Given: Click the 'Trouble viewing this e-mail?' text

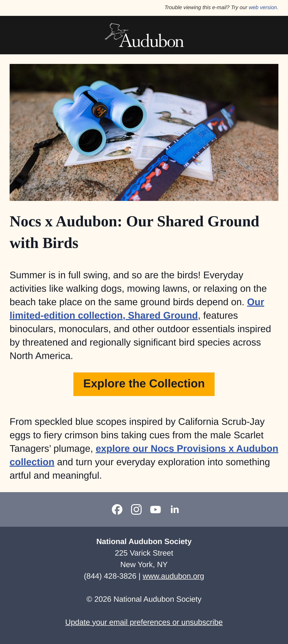Looking at the screenshot, I should pos(197,7).
